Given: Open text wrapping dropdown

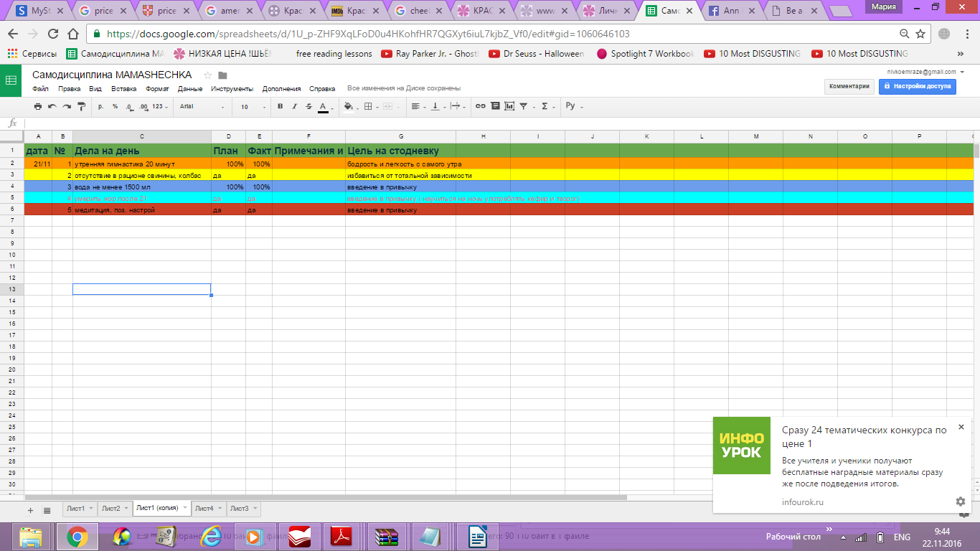Looking at the screenshot, I should tap(457, 106).
